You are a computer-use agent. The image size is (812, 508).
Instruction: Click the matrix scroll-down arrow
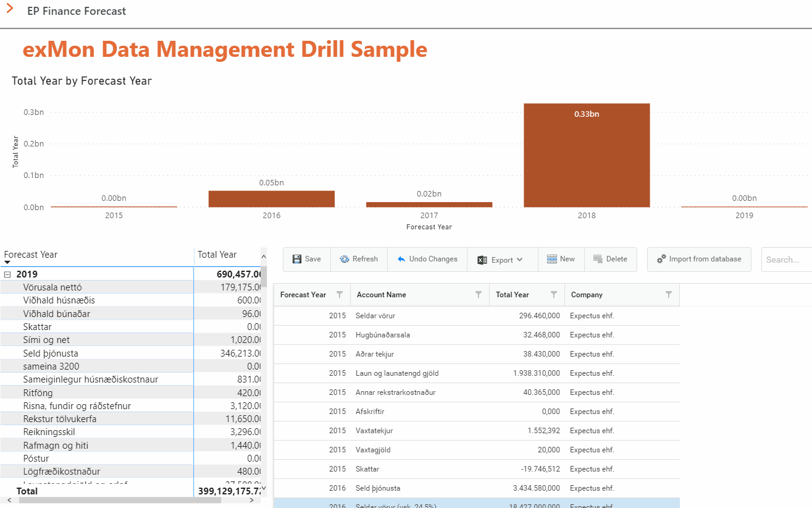(x=264, y=488)
